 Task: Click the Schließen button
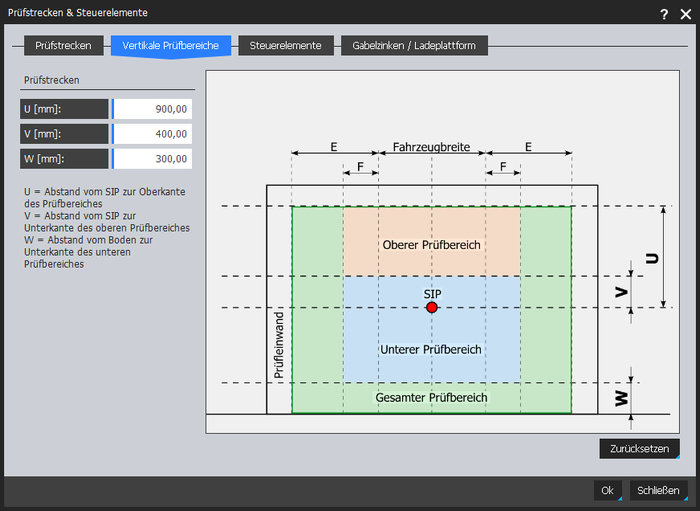(x=658, y=490)
